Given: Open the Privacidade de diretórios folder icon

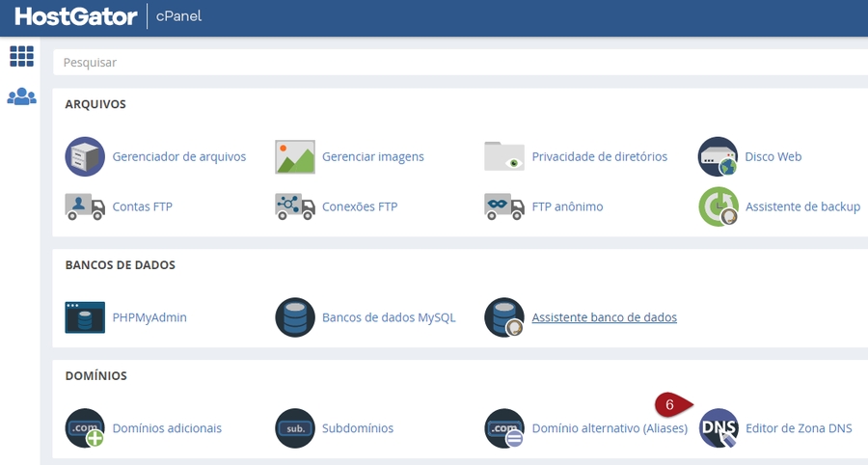Looking at the screenshot, I should pyautogui.click(x=504, y=156).
